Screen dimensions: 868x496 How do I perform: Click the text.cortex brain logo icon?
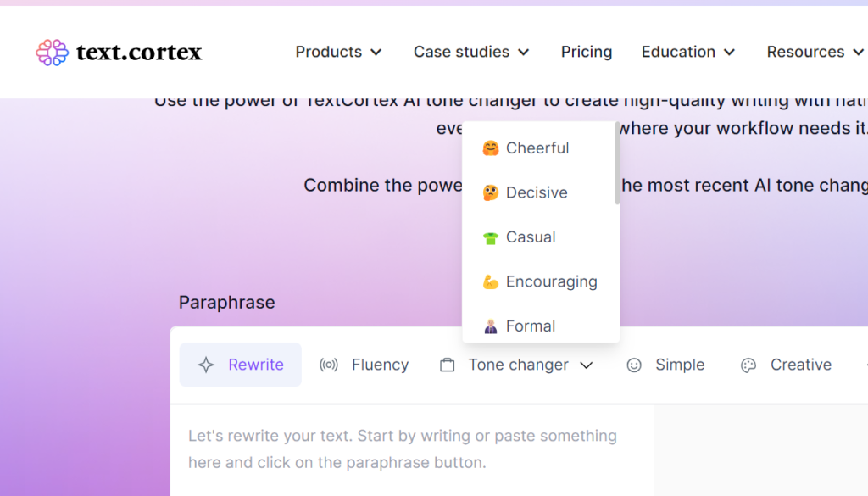point(52,53)
